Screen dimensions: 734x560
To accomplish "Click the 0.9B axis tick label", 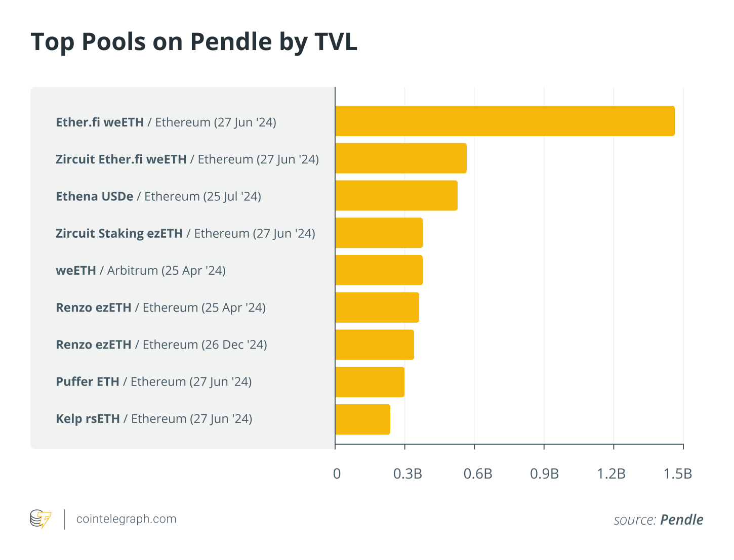I will 544,474.
